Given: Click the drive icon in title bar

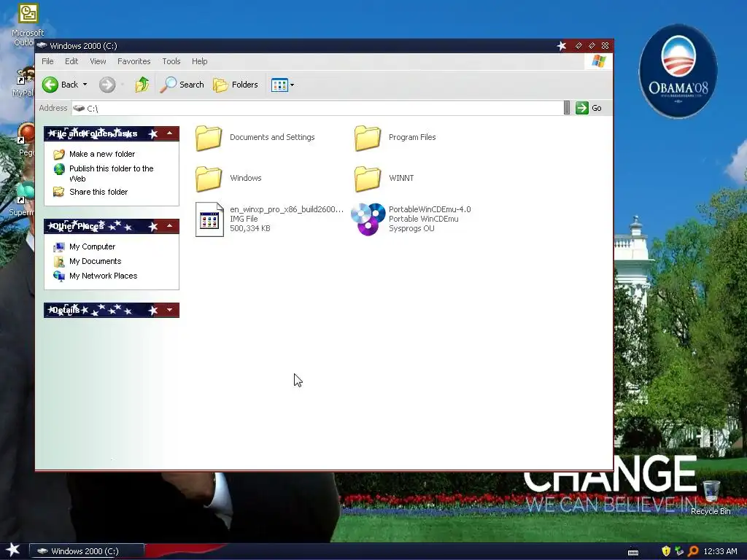Looking at the screenshot, I should [x=42, y=46].
